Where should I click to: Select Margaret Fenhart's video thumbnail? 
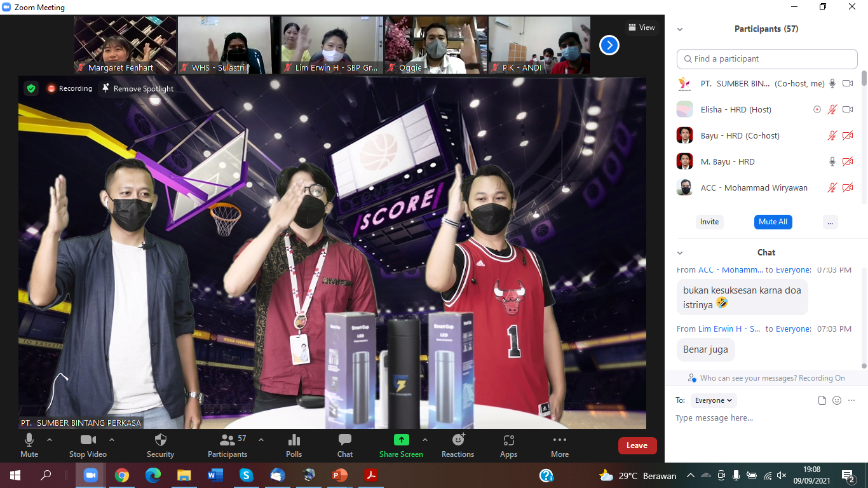[x=125, y=45]
